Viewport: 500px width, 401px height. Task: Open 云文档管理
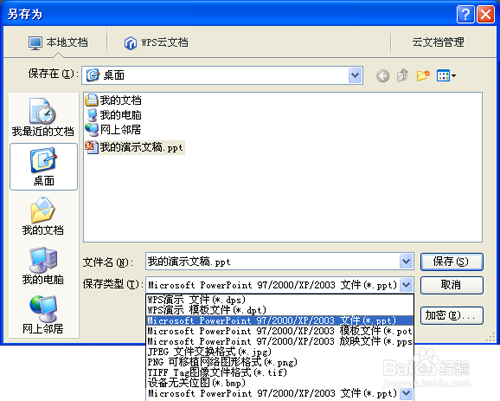pos(438,42)
